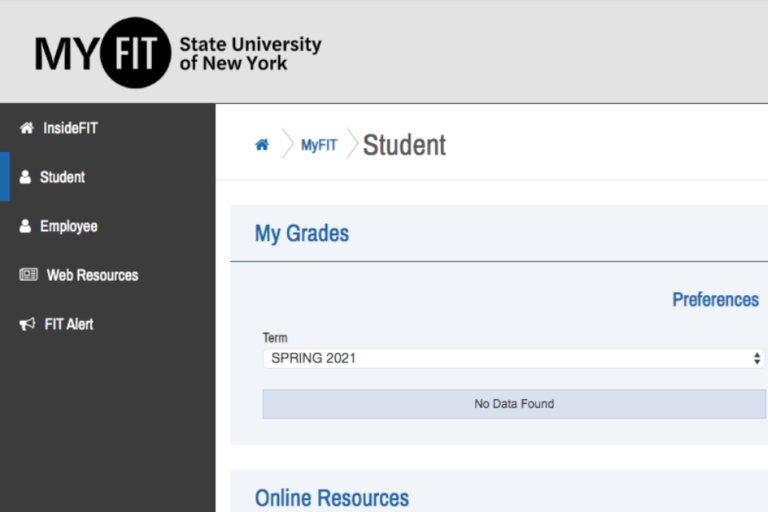The image size is (768, 512).
Task: Click the Online Resources panel heading
Action: pos(332,498)
